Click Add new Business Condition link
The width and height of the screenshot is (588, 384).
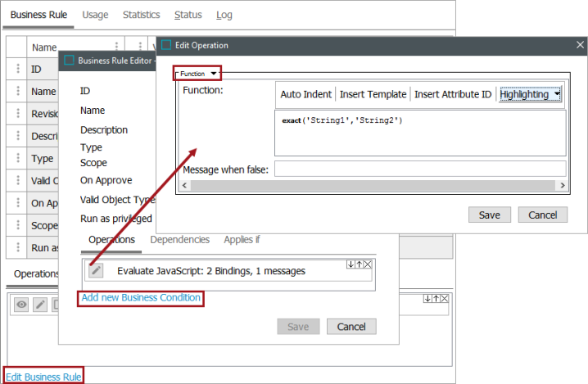pyautogui.click(x=141, y=298)
